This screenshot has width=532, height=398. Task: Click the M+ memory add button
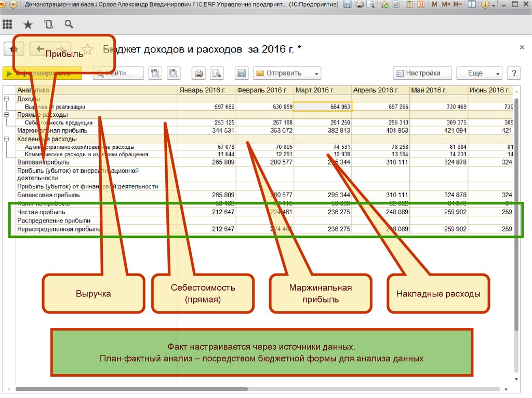pos(446,4)
